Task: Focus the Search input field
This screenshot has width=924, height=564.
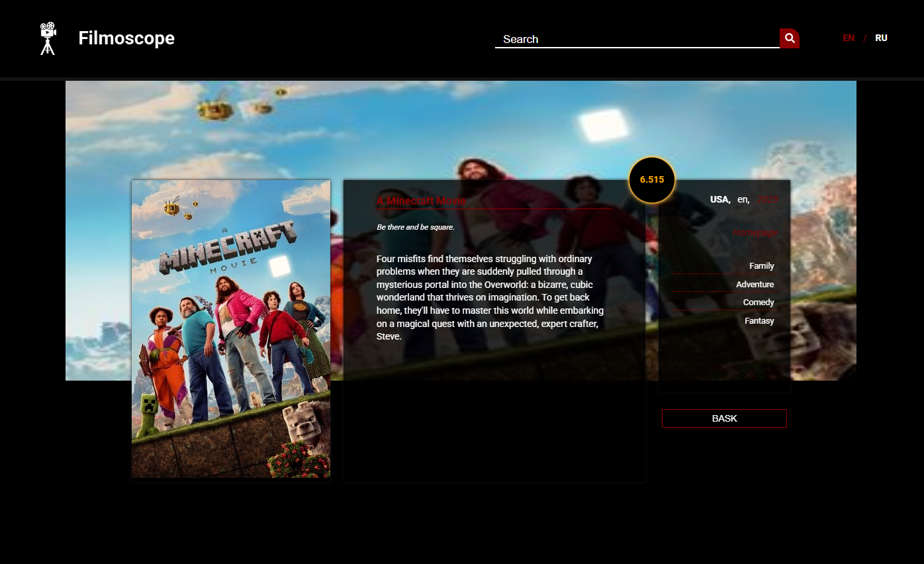Action: click(637, 39)
